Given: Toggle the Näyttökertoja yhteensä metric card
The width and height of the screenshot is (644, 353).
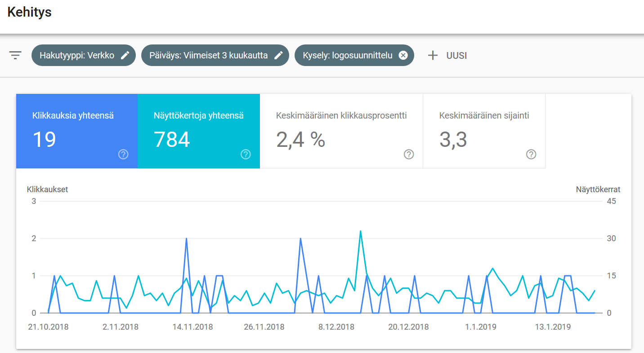Looking at the screenshot, I should tap(199, 131).
